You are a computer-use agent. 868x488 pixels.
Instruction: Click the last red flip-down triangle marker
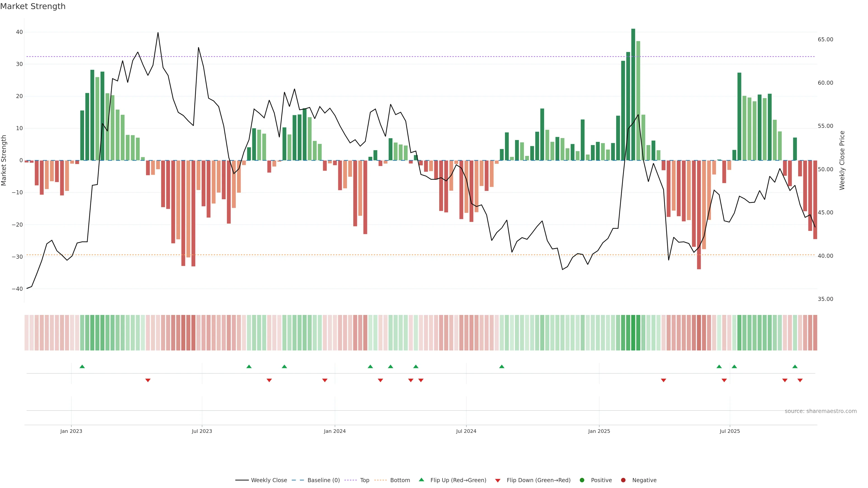click(x=800, y=380)
